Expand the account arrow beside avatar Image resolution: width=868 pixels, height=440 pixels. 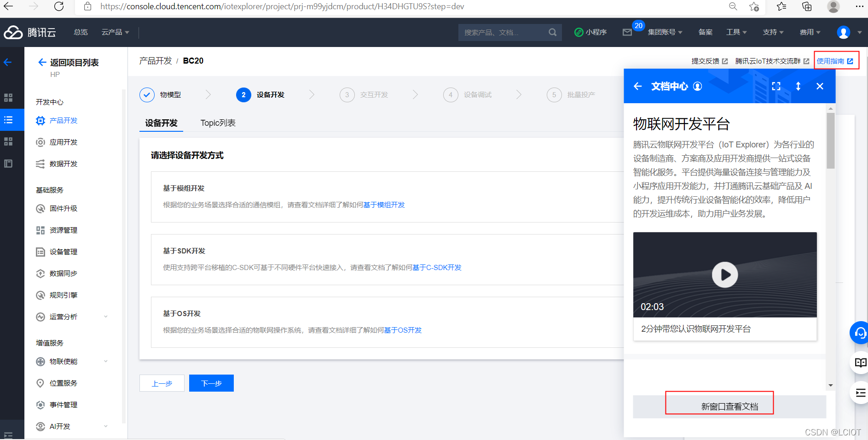[859, 32]
